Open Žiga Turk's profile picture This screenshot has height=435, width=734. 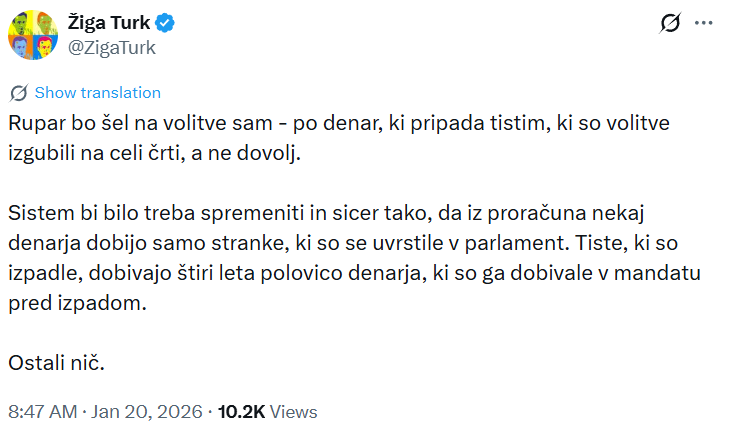click(x=33, y=34)
